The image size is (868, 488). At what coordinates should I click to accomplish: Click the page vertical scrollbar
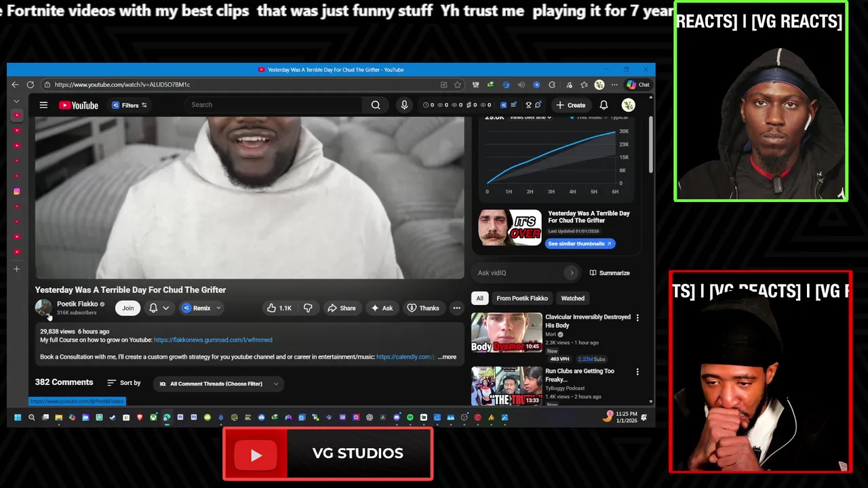pos(651,144)
